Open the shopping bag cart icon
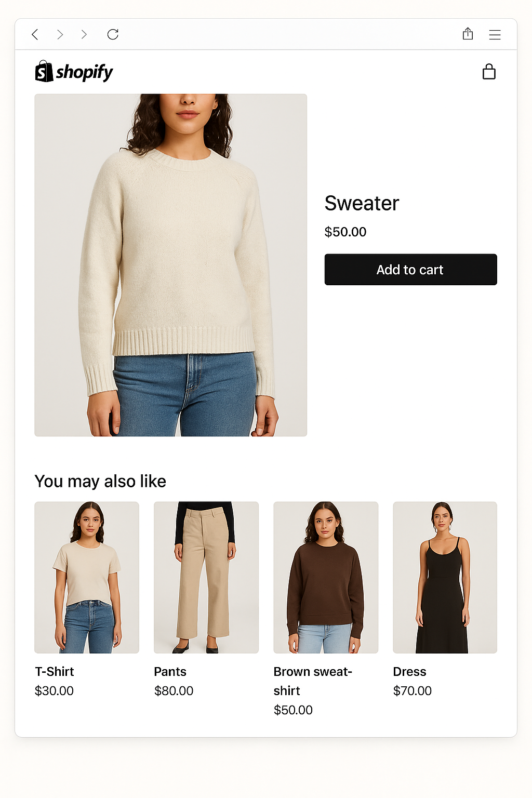Image resolution: width=532 pixels, height=798 pixels. [x=489, y=72]
